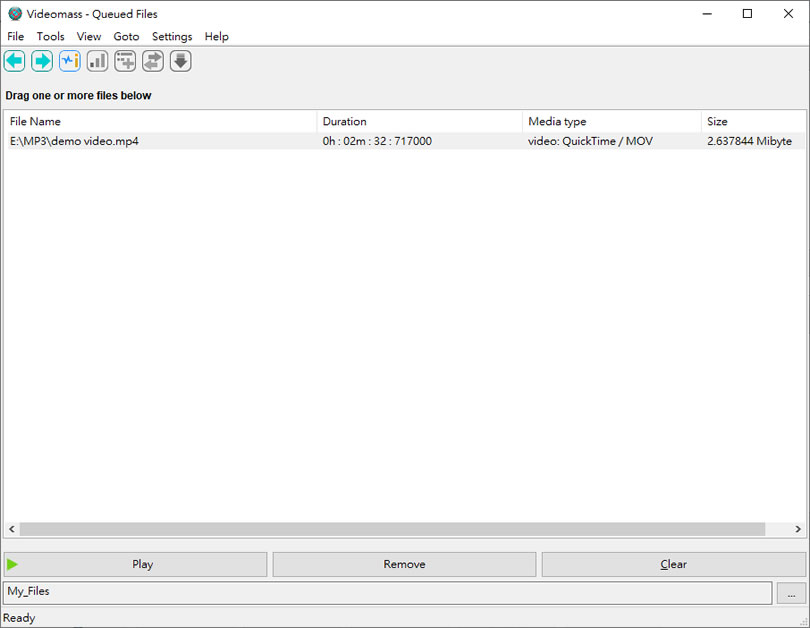The width and height of the screenshot is (810, 628).
Task: Click the File Name column header
Action: tap(161, 121)
